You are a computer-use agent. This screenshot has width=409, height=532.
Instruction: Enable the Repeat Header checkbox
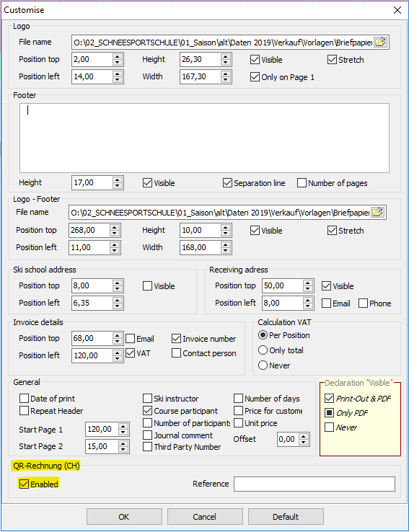pos(24,411)
